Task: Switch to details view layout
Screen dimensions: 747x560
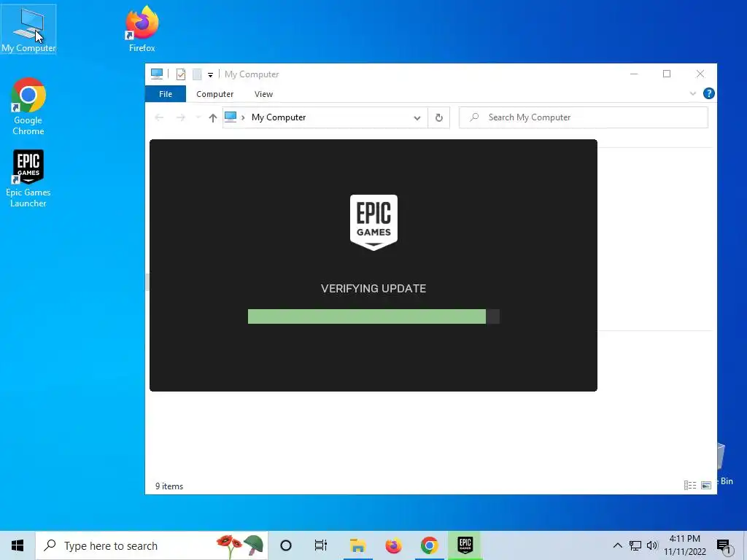Action: tap(690, 485)
